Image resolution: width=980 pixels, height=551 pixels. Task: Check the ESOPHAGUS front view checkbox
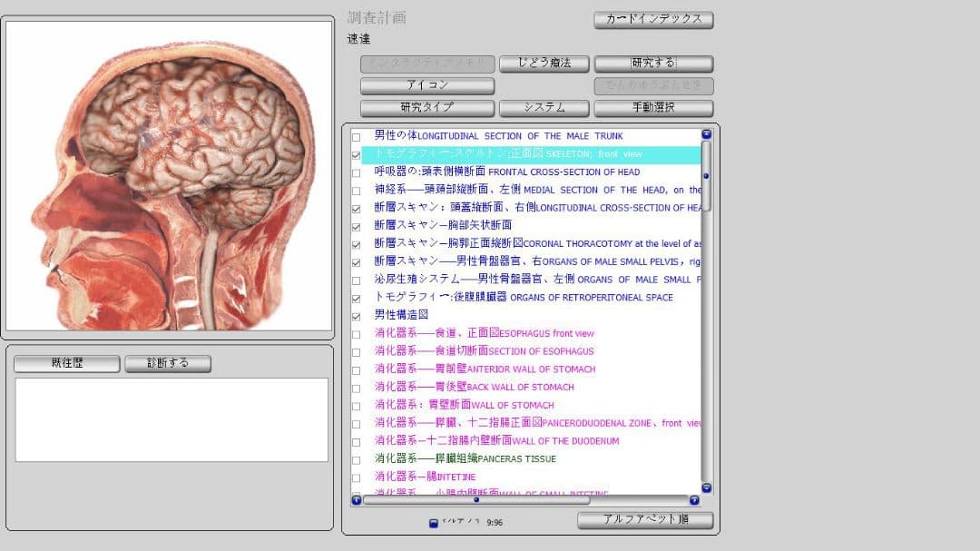coord(357,333)
